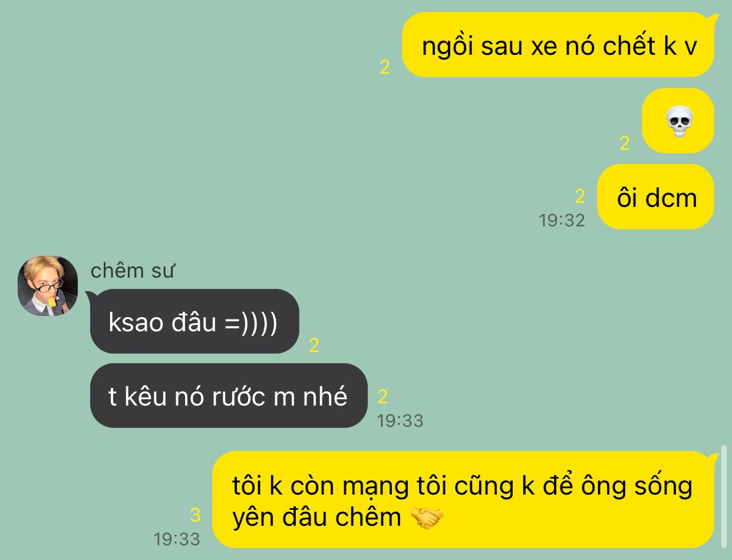Click the read count next to 'ksao đâu'

[314, 345]
